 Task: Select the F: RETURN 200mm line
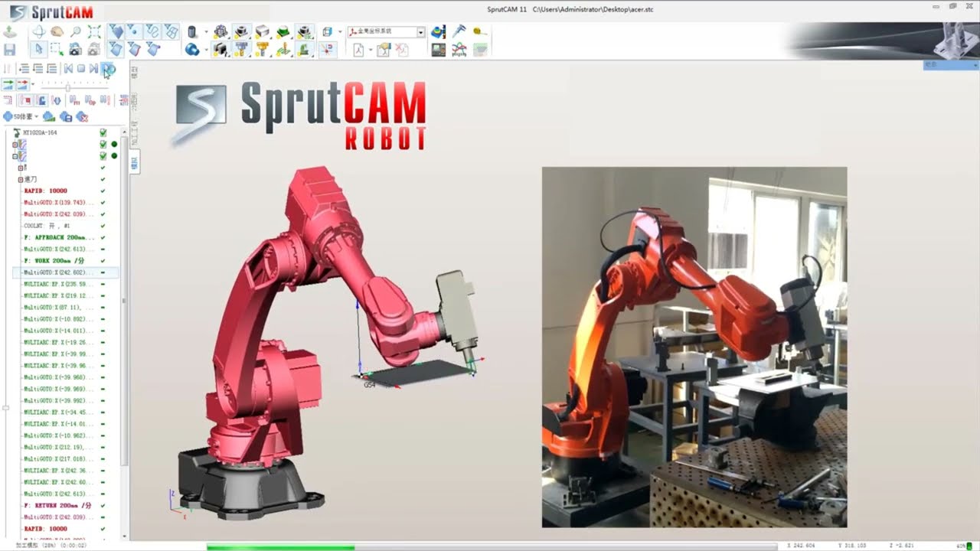57,506
